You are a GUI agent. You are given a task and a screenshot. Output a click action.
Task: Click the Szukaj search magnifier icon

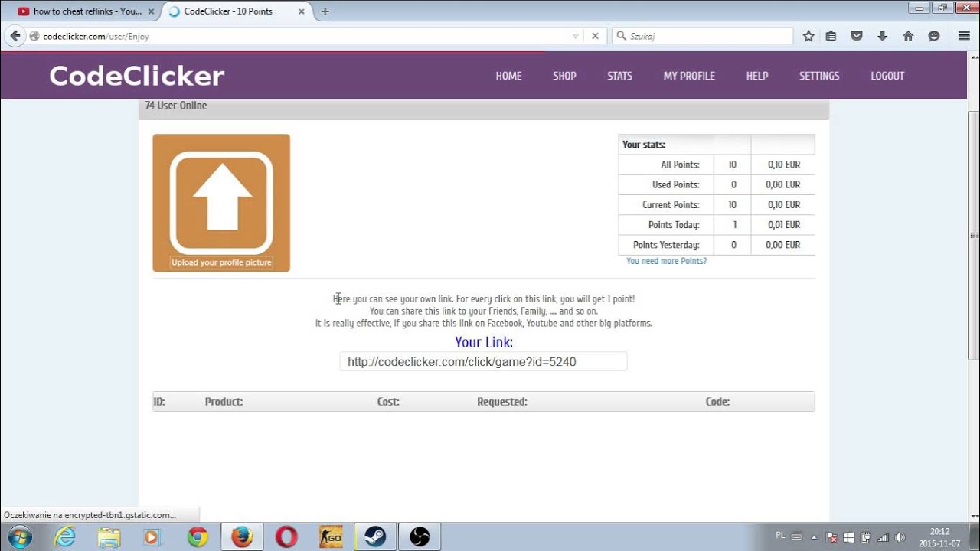pyautogui.click(x=622, y=36)
